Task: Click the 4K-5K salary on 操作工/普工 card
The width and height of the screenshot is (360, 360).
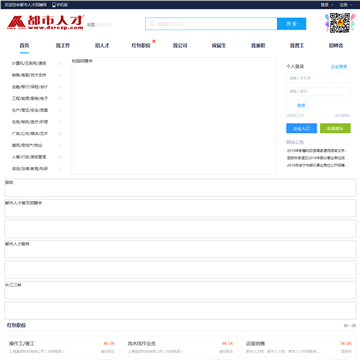Action: click(109, 344)
